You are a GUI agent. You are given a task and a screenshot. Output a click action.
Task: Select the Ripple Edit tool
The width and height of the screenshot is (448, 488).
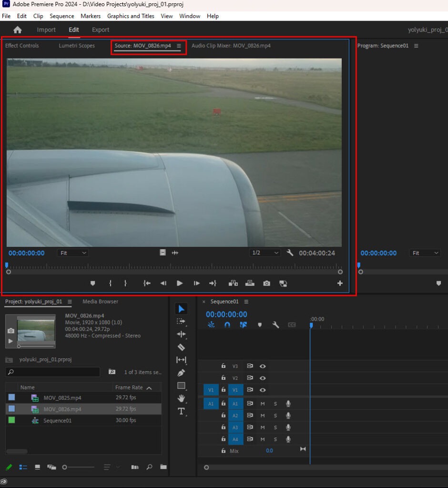click(x=181, y=334)
